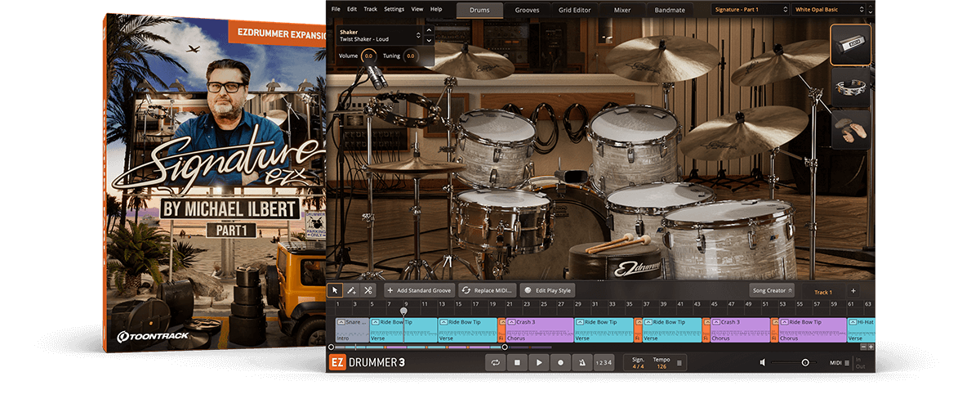The width and height of the screenshot is (980, 399).
Task: Open the Settings menu
Action: [394, 9]
